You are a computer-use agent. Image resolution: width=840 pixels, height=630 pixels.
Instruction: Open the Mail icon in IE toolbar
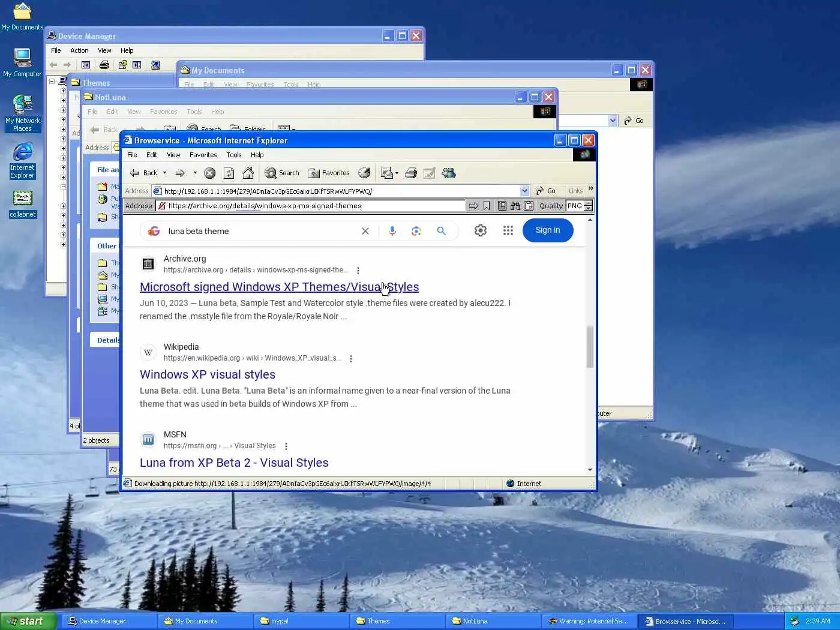click(387, 173)
